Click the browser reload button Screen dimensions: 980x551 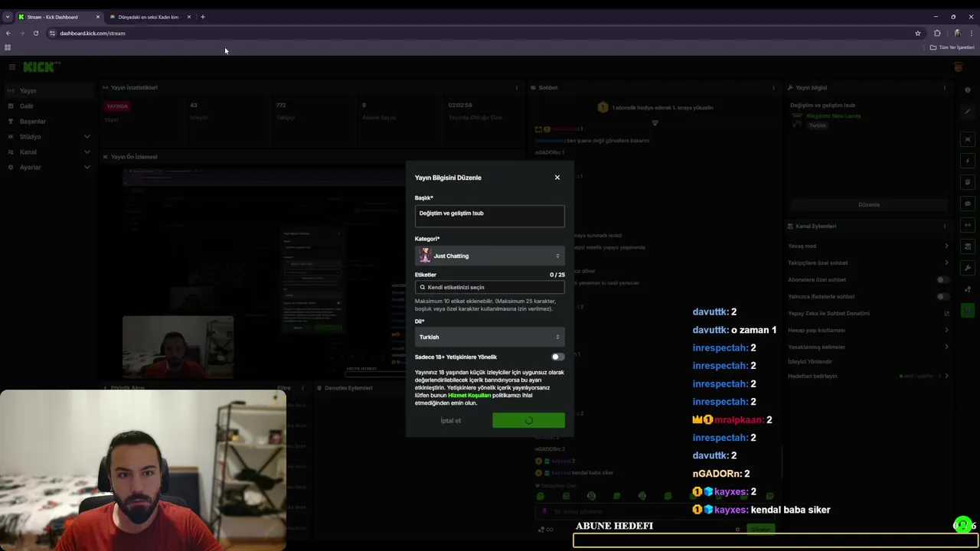coord(35,33)
